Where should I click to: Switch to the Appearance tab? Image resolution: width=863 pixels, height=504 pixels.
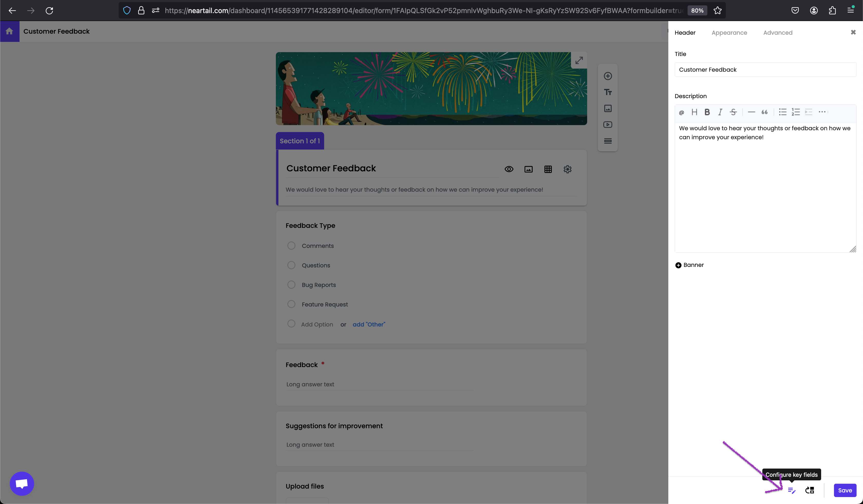point(729,33)
